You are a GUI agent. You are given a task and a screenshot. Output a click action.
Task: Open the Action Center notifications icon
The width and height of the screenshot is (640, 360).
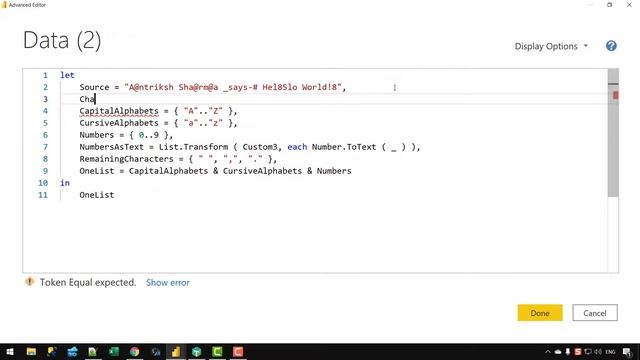click(627, 351)
